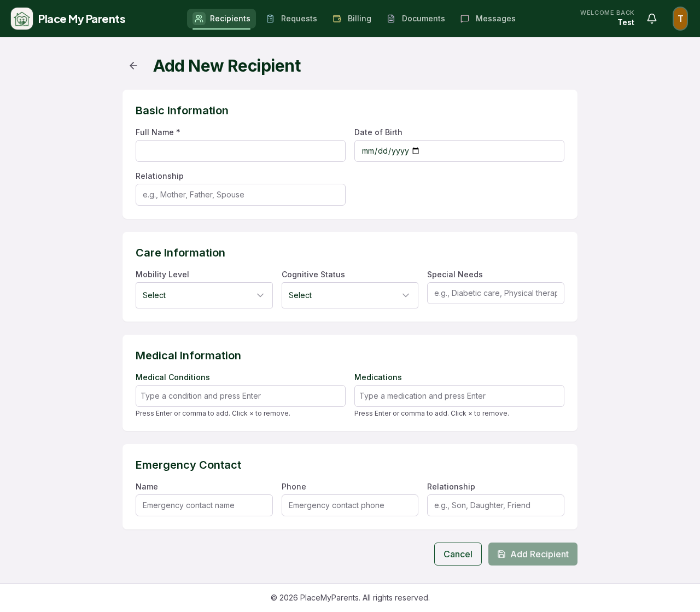Click the "WELCOME BACK" text

(x=607, y=13)
